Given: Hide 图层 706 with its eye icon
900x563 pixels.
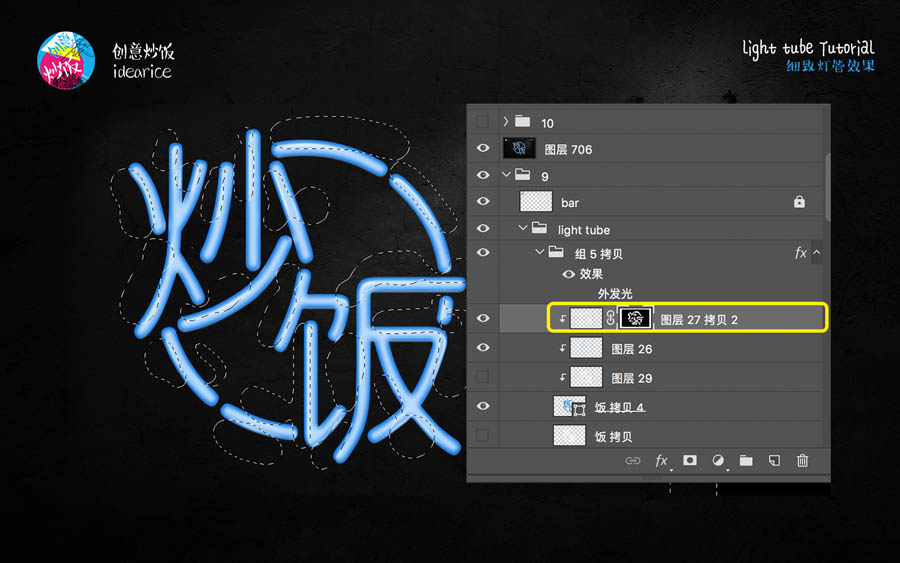Looking at the screenshot, I should tap(483, 148).
